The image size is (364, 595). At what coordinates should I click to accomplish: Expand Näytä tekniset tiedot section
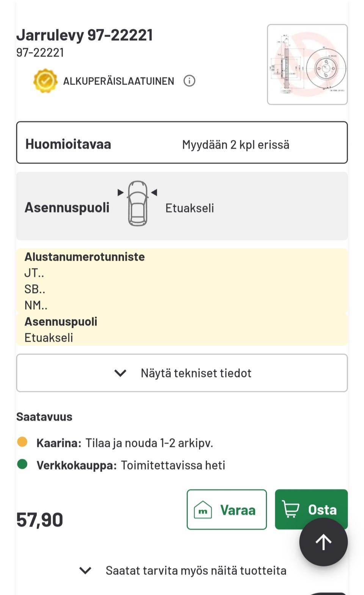point(181,373)
